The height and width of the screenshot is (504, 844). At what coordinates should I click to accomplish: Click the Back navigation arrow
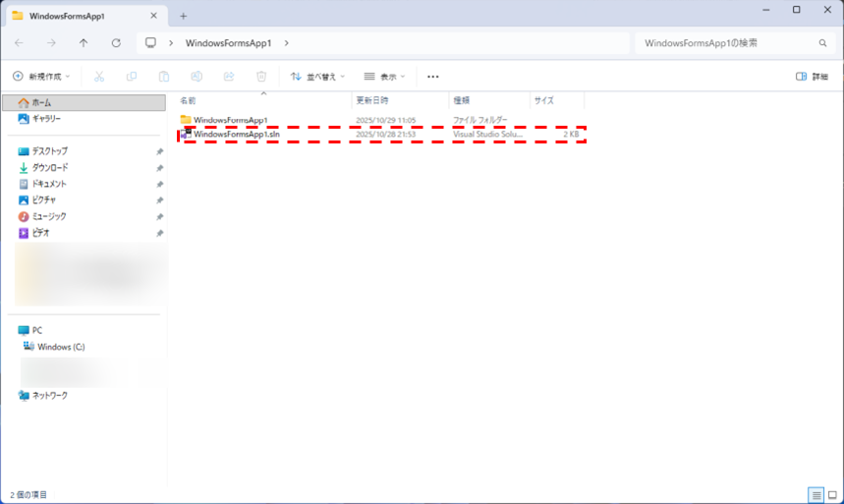pos(20,43)
